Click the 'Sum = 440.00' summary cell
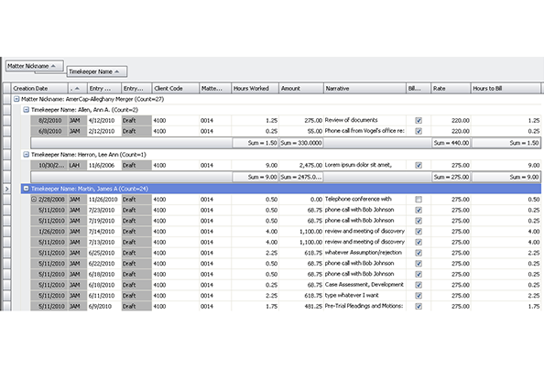Screen dimensions: 544x392 451,143
